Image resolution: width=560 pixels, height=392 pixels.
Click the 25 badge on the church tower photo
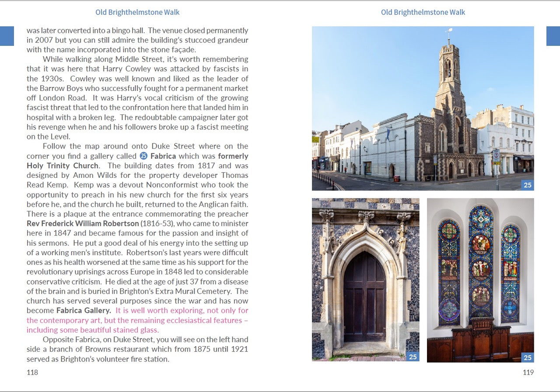click(528, 185)
